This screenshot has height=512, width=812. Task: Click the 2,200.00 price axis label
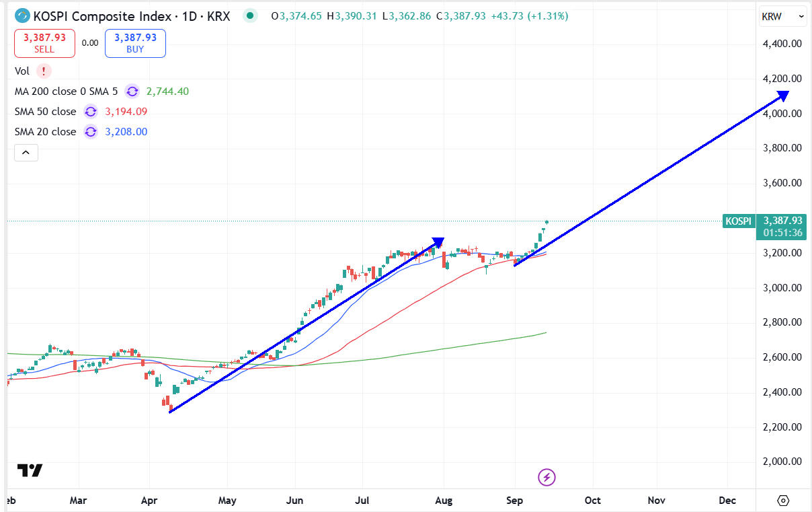click(782, 427)
